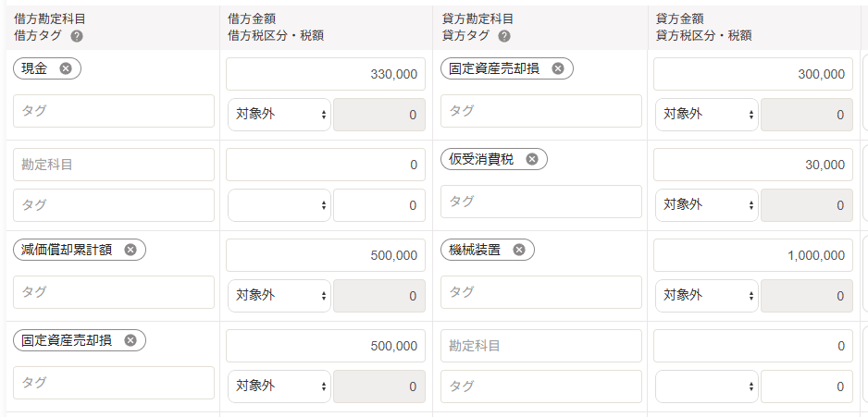Open the credit tax category dropdown for 仮受消費税

click(x=706, y=205)
